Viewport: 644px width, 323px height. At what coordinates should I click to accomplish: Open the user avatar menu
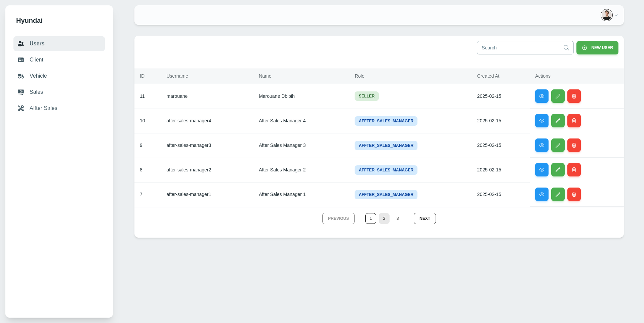tap(606, 15)
